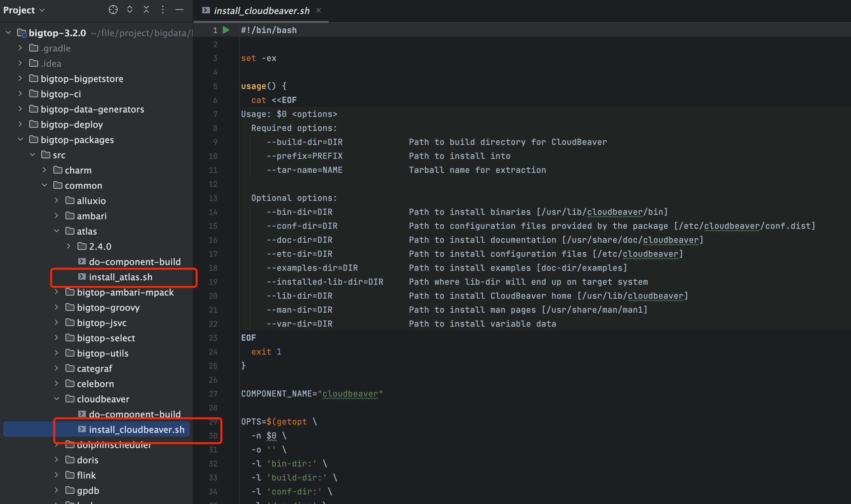The width and height of the screenshot is (851, 504).
Task: Click "--var-dir=DIR" on line 22
Action: [x=300, y=324]
